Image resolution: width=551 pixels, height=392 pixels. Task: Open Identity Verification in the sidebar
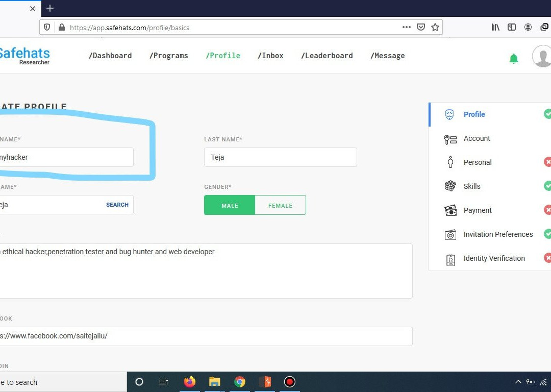494,258
